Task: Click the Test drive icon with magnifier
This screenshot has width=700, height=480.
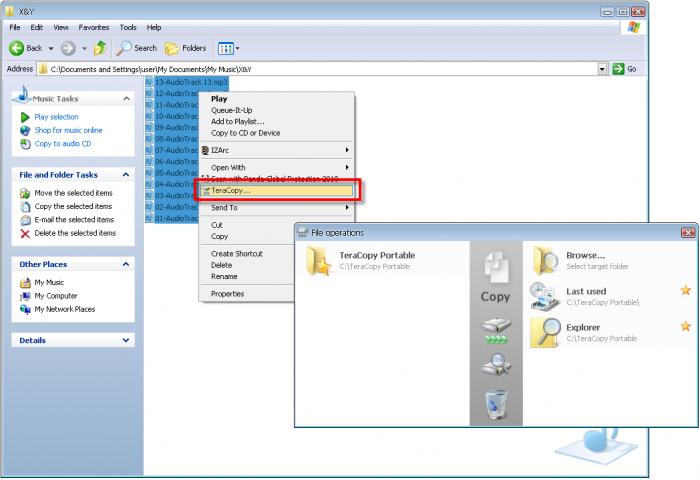Action: [x=496, y=366]
